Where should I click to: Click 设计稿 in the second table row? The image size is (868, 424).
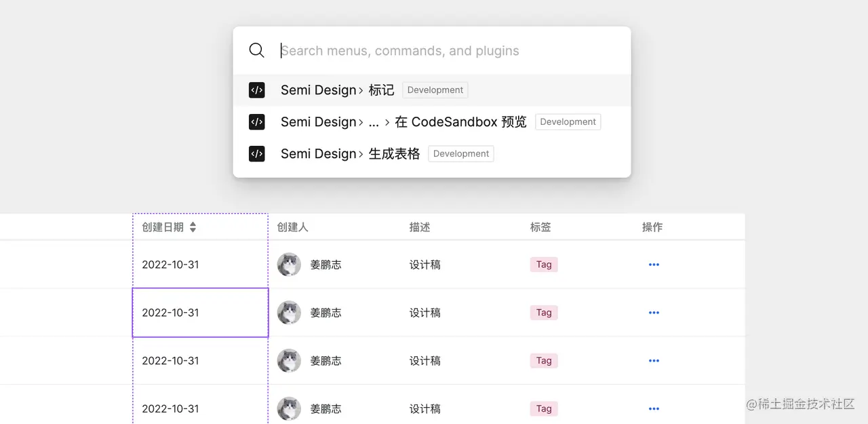pos(425,313)
